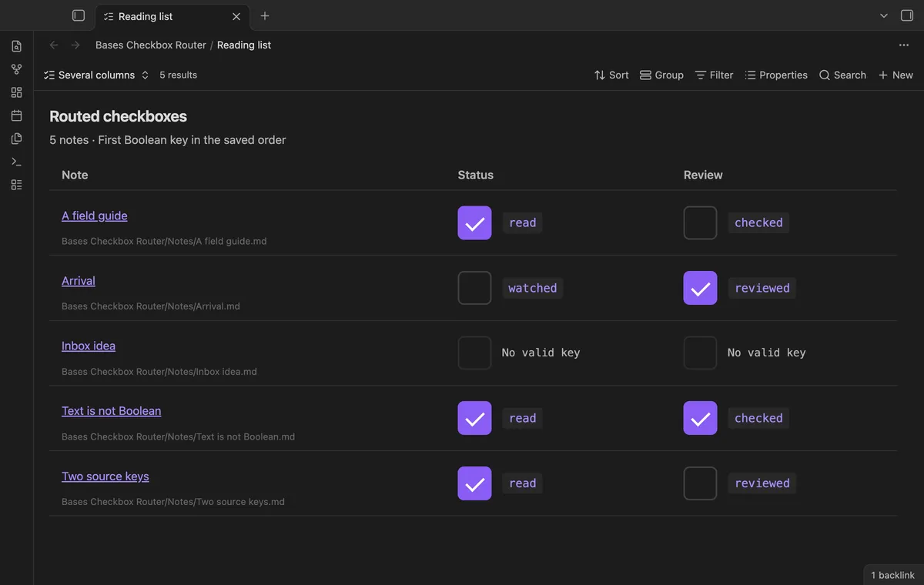
Task: Open Bases Checkbox Router breadcrumb
Action: pos(151,45)
